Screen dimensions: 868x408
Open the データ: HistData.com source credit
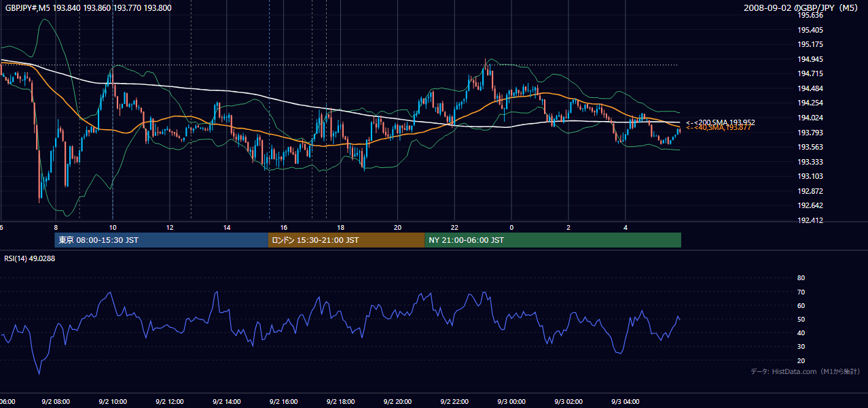click(x=805, y=371)
